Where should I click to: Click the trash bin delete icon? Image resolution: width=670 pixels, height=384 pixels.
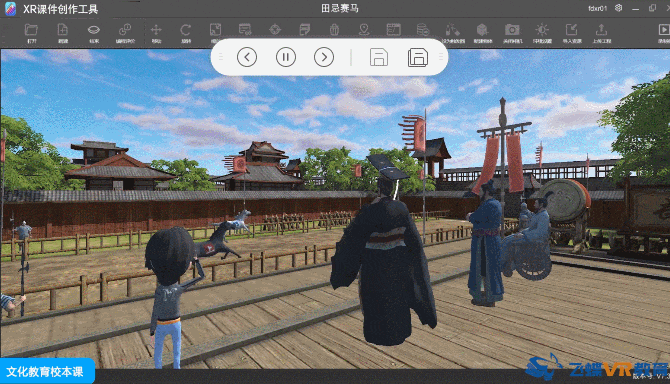[334, 29]
